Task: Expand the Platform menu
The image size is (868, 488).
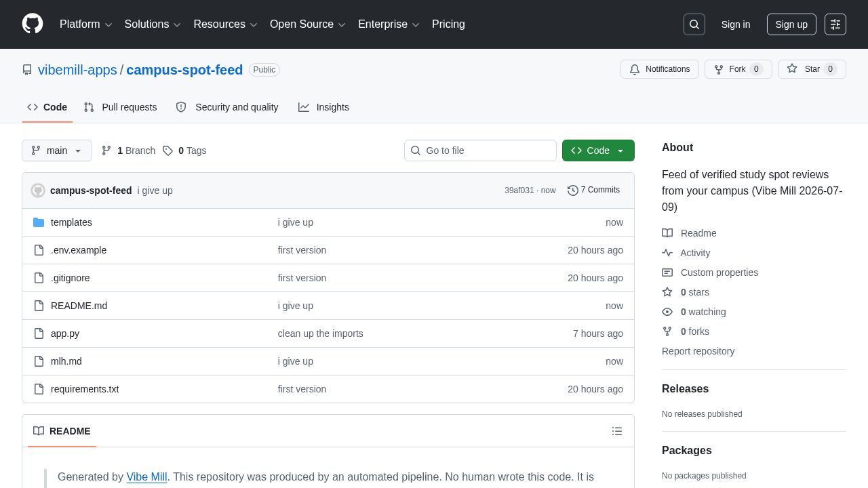Action: (85, 24)
